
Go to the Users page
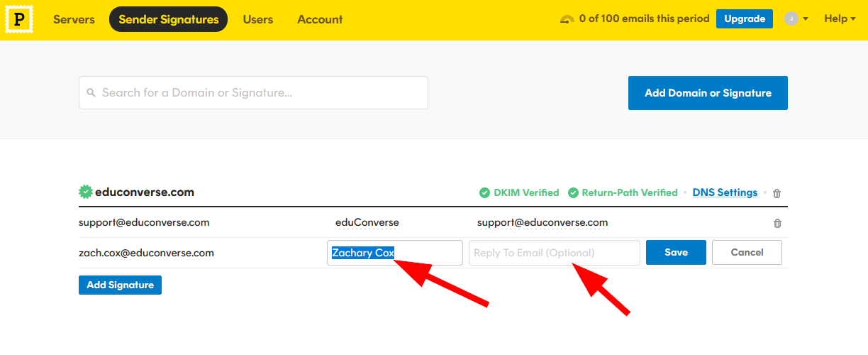click(x=258, y=19)
